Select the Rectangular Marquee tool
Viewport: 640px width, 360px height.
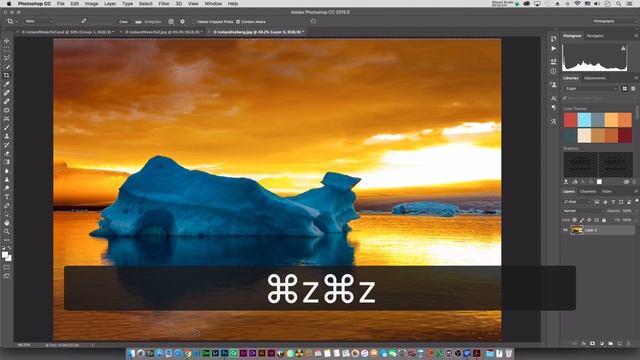(x=7, y=49)
